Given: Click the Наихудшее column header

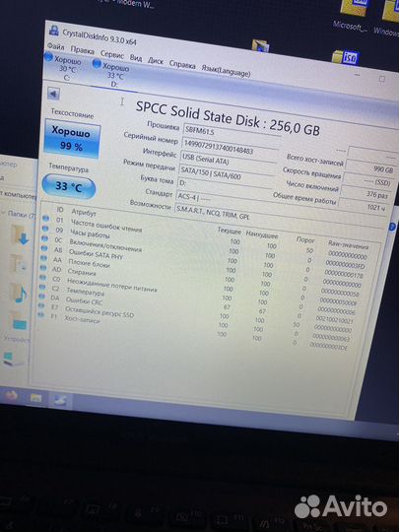Looking at the screenshot, I should [x=262, y=234].
